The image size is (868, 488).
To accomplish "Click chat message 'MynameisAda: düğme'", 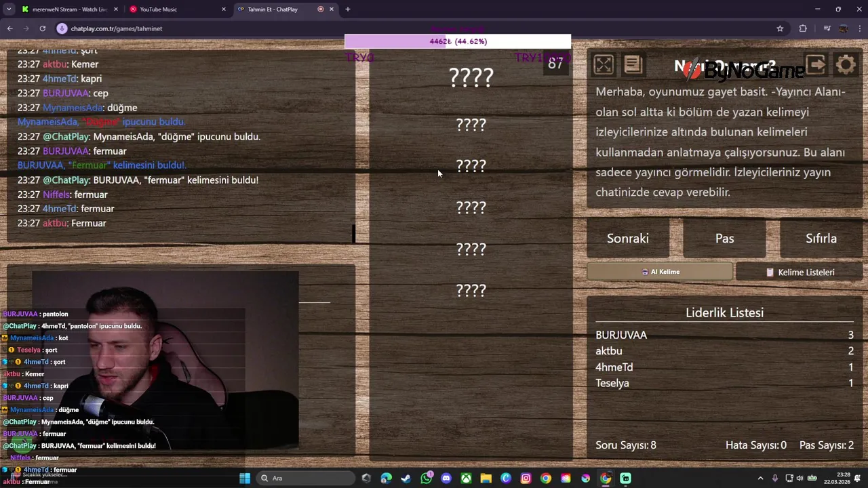I will pyautogui.click(x=77, y=108).
